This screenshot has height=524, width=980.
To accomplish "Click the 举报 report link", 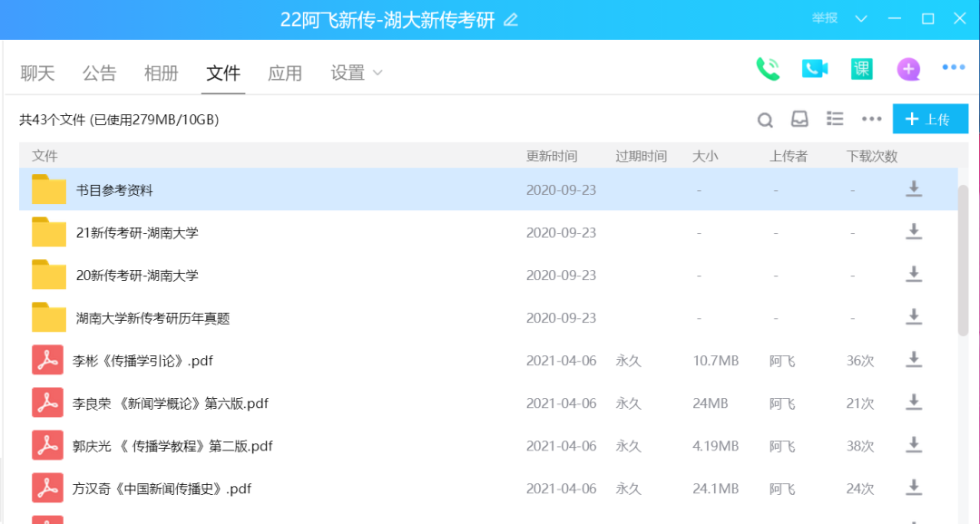I will point(825,19).
